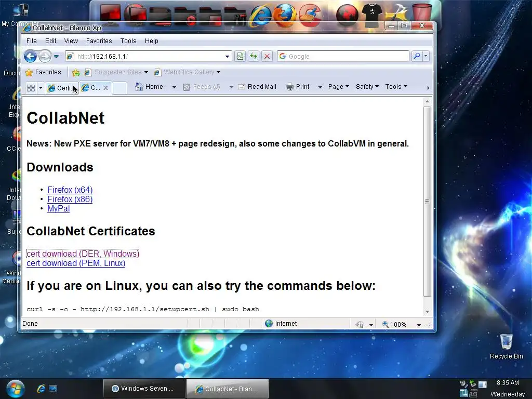Open the search provider options dropdown

tap(426, 56)
